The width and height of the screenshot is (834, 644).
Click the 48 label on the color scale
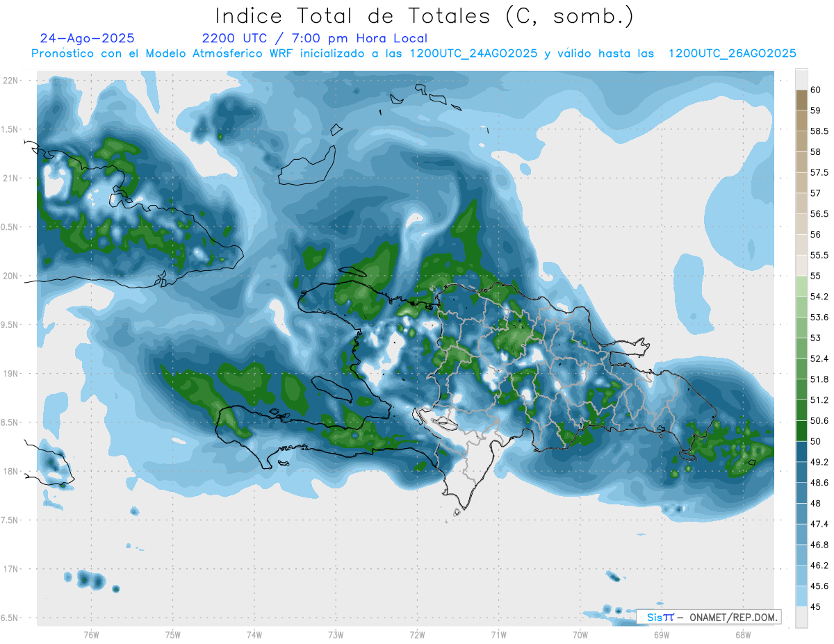click(x=815, y=504)
